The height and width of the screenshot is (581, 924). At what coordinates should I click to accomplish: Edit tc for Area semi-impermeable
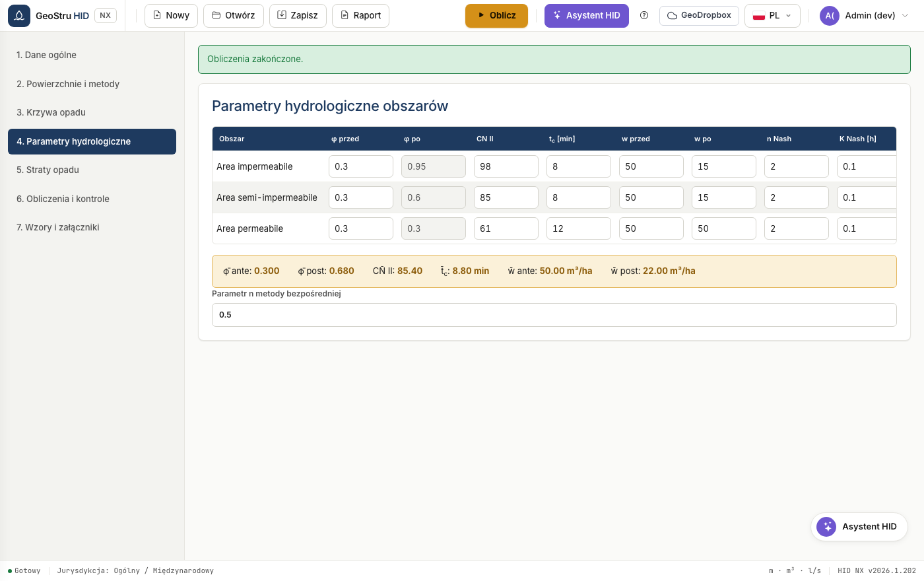click(579, 197)
